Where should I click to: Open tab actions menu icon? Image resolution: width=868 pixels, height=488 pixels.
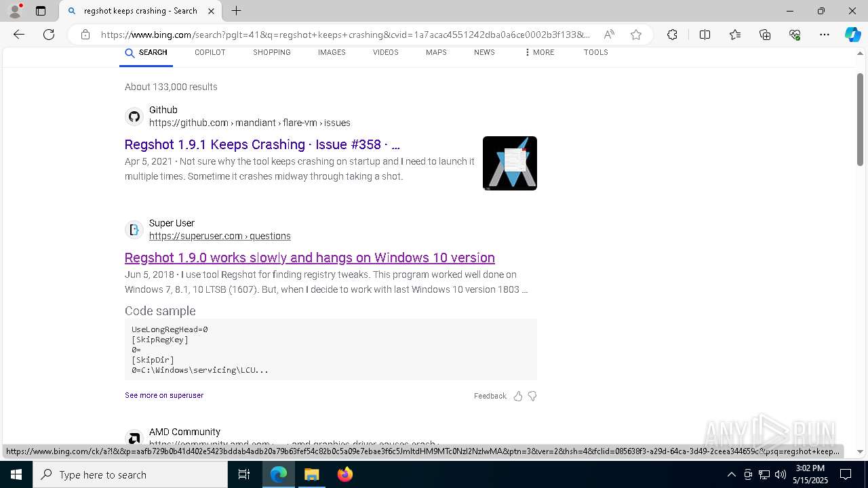(x=41, y=11)
